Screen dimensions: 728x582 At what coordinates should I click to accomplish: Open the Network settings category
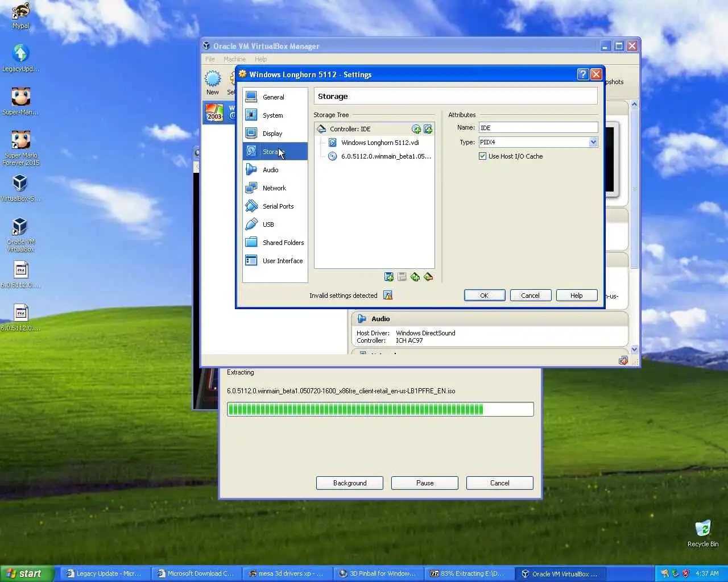click(x=275, y=188)
